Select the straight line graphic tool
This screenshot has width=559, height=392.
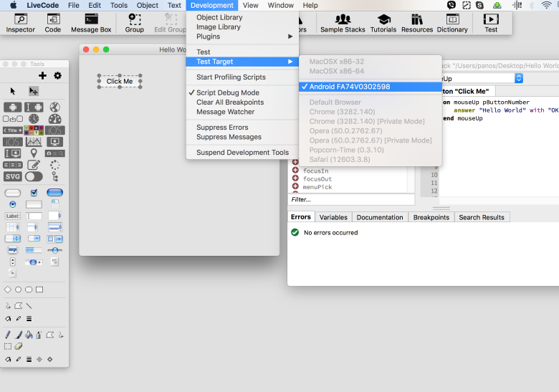click(x=29, y=306)
